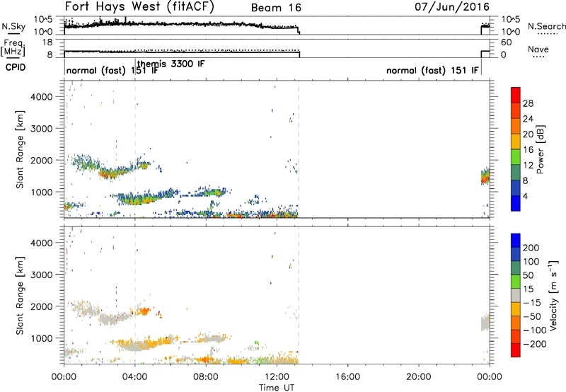Click the power colorbar value '28'
The height and width of the screenshot is (392, 566).
[528, 103]
